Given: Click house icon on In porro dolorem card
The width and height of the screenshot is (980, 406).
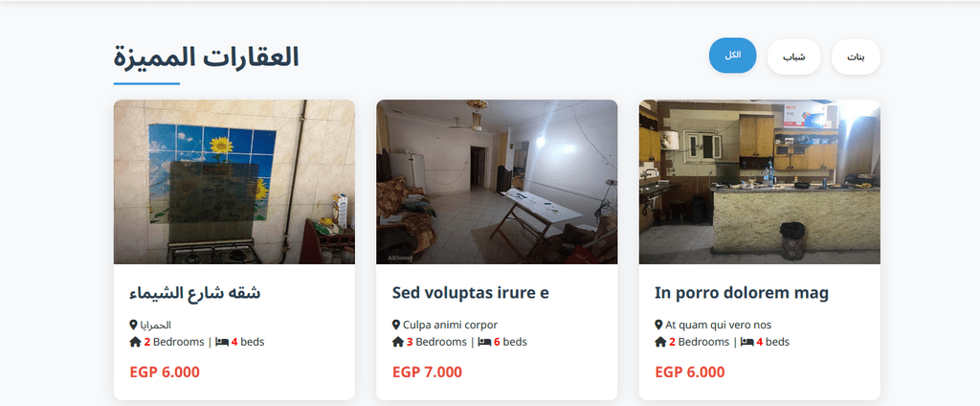Looking at the screenshot, I should pos(660,342).
